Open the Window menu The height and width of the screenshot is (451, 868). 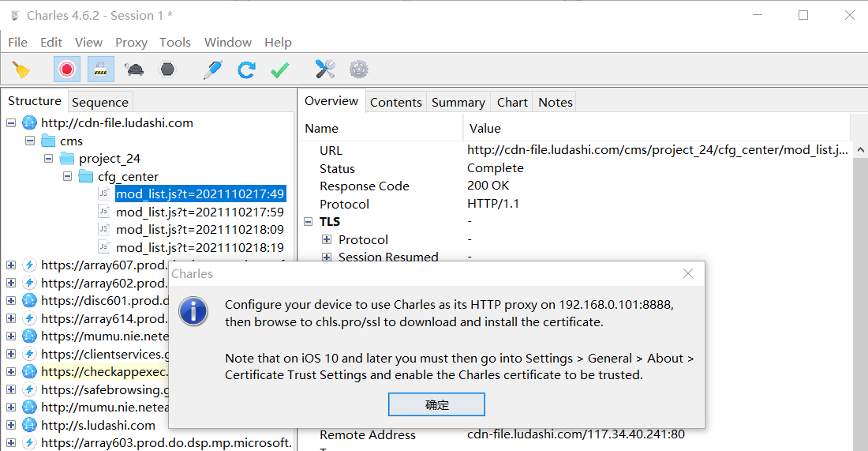227,43
